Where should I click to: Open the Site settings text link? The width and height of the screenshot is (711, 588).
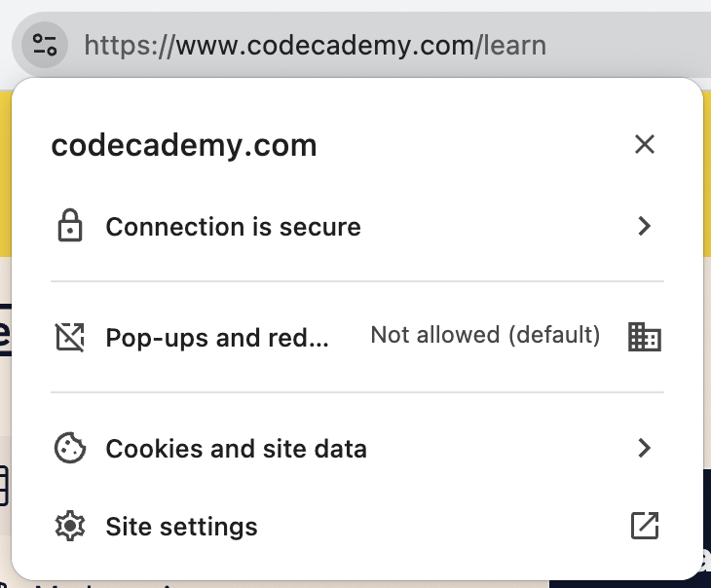[x=181, y=527]
